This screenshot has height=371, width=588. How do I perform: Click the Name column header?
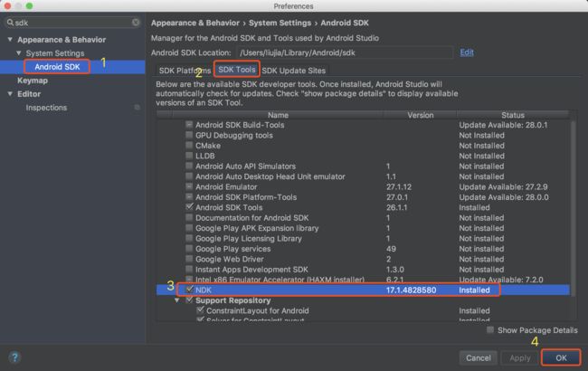pos(278,115)
